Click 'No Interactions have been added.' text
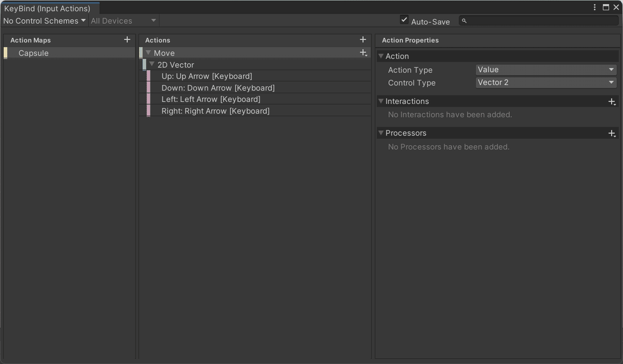623x364 pixels. (450, 115)
